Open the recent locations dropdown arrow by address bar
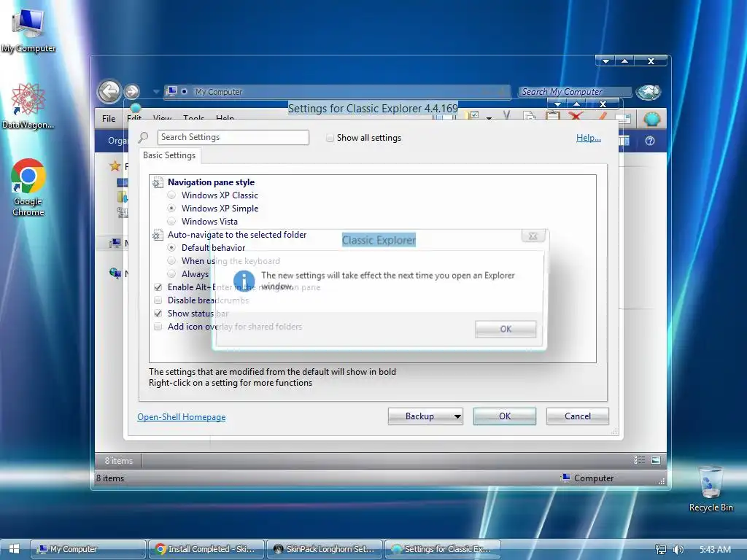Viewport: 747px width, 560px height. click(156, 91)
